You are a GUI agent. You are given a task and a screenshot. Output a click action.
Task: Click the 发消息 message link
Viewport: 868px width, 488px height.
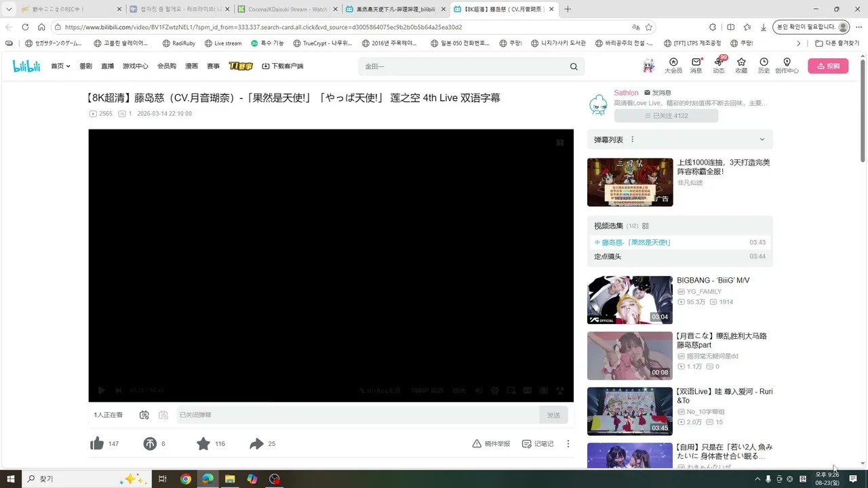tap(657, 93)
